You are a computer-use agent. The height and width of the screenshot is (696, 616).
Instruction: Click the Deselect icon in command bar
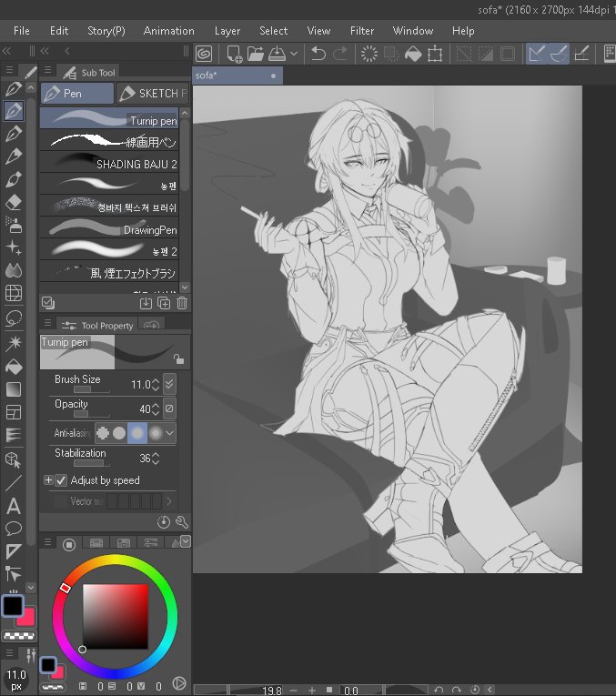point(464,54)
